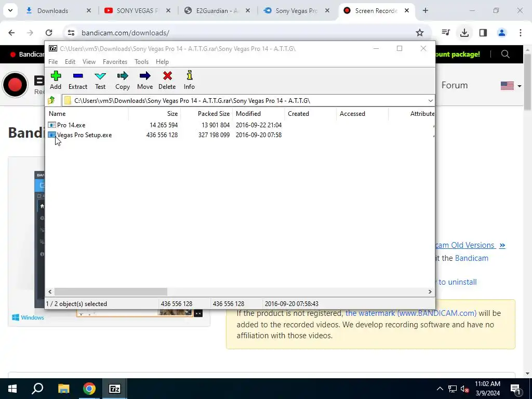The height and width of the screenshot is (399, 532).
Task: Sort files by Size column
Action: pyautogui.click(x=154, y=114)
